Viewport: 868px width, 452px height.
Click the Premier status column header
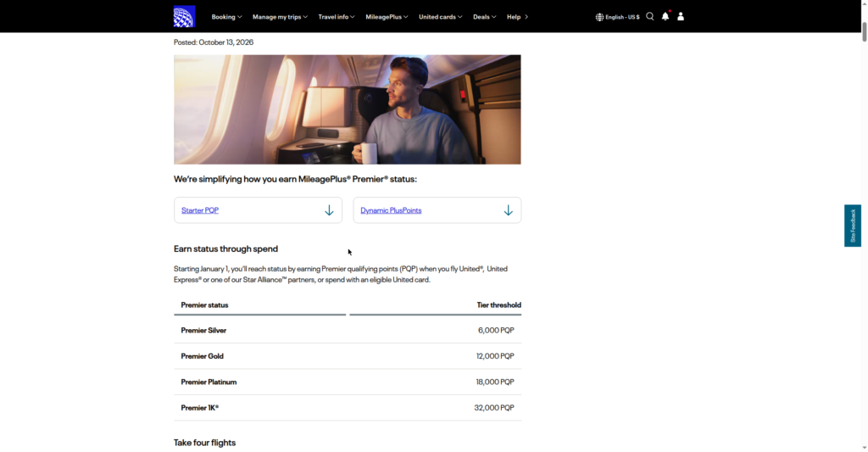[x=204, y=305]
